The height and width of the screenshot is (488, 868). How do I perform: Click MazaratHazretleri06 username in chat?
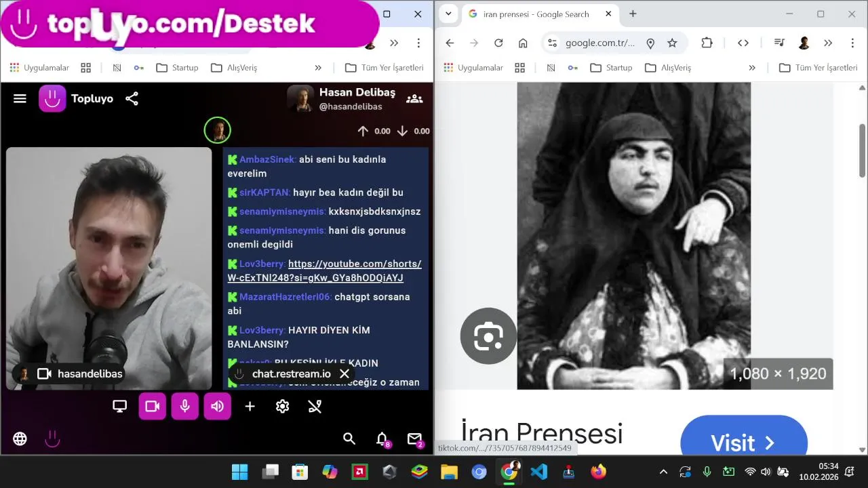[x=285, y=297]
